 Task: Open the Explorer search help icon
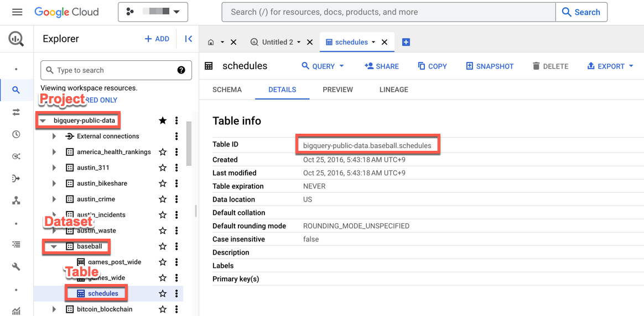coord(181,70)
